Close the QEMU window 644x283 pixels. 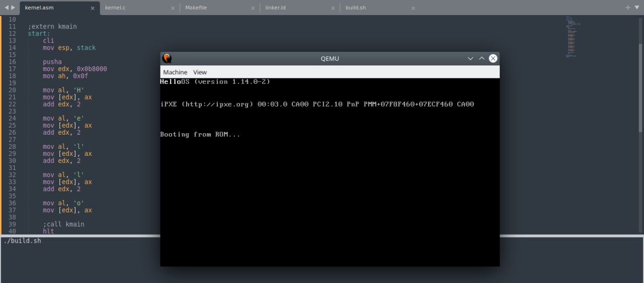[x=493, y=58]
